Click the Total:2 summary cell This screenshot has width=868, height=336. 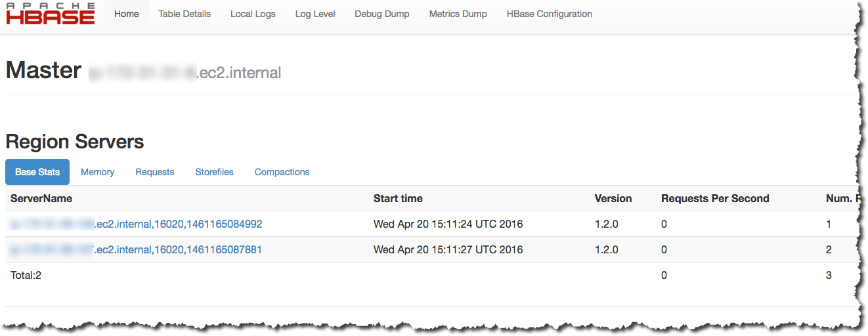coord(26,276)
